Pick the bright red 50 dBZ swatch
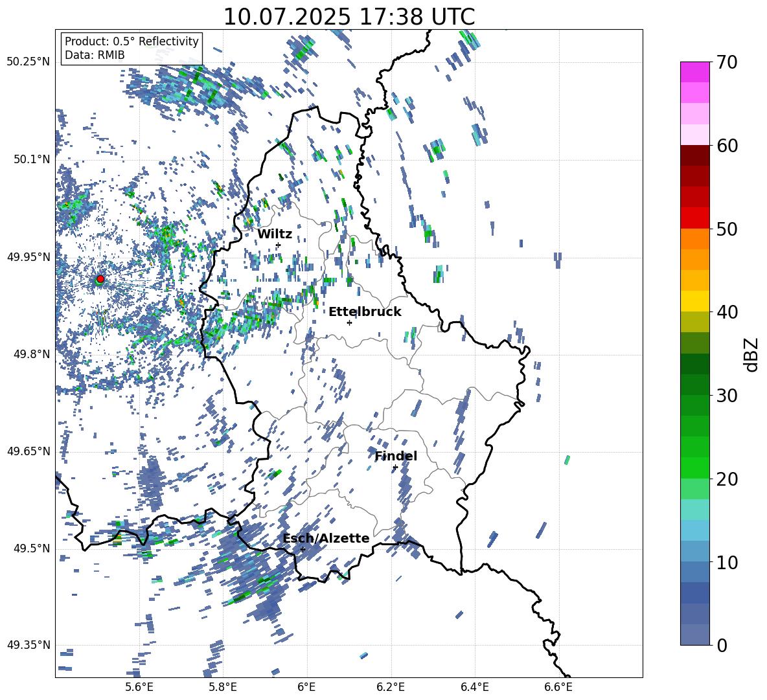Screen dimensions: 767x700 (695, 218)
